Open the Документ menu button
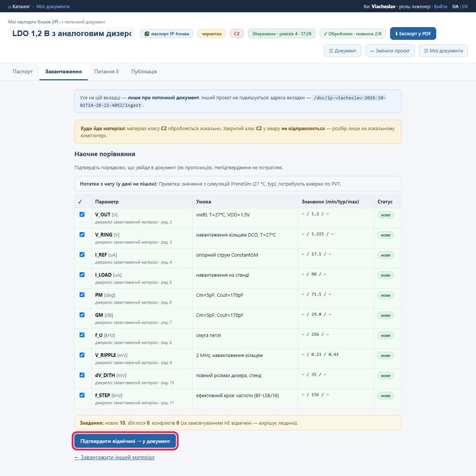Viewport: 476px width, 476px height. click(x=342, y=51)
